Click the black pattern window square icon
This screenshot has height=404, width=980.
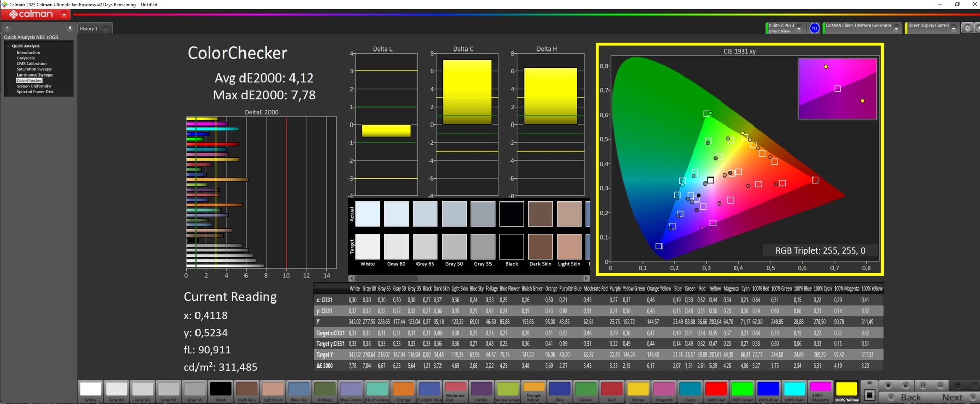coord(870,395)
